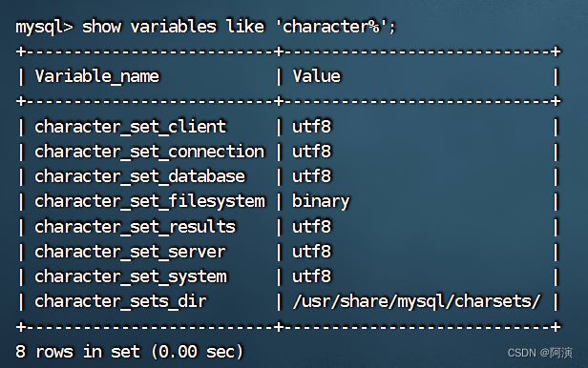588x368 pixels.
Task: Click the Value column header
Action: pyautogui.click(x=317, y=76)
